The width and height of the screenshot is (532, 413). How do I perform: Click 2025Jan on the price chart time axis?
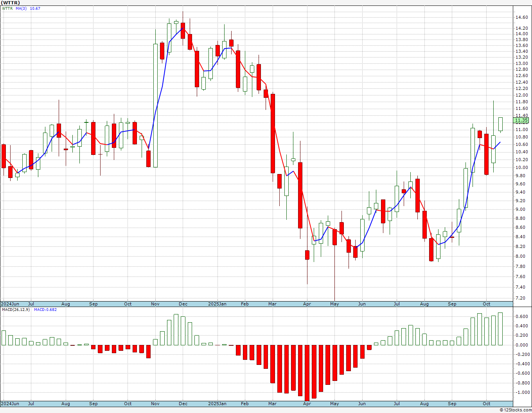[217, 304]
